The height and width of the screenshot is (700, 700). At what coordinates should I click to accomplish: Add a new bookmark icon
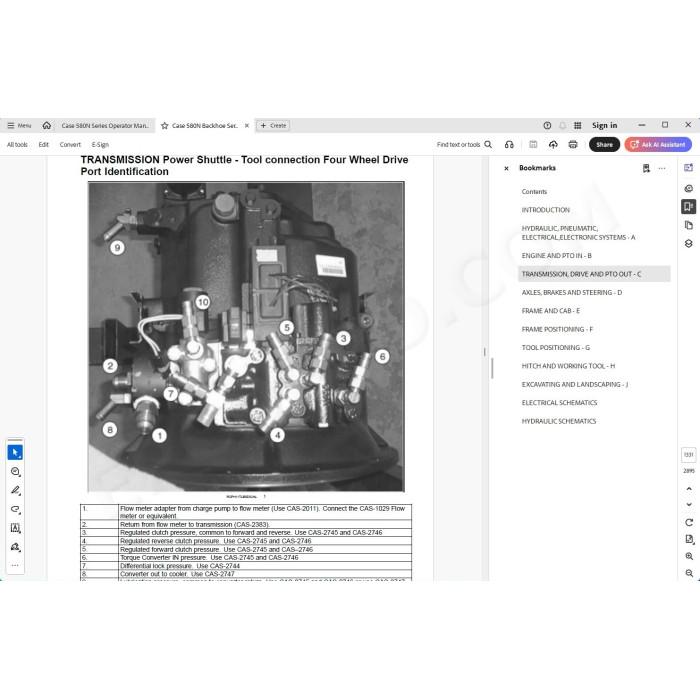coord(646,168)
